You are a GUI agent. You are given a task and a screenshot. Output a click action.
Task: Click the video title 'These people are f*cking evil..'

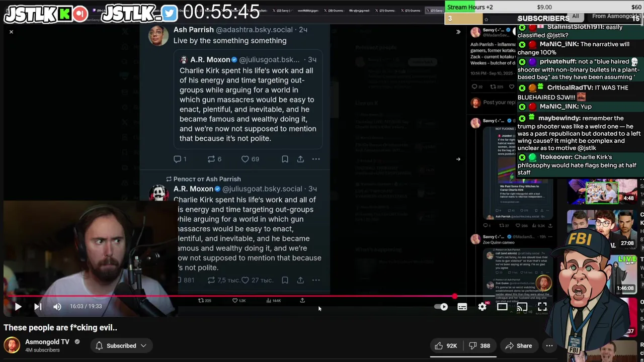pos(60,327)
